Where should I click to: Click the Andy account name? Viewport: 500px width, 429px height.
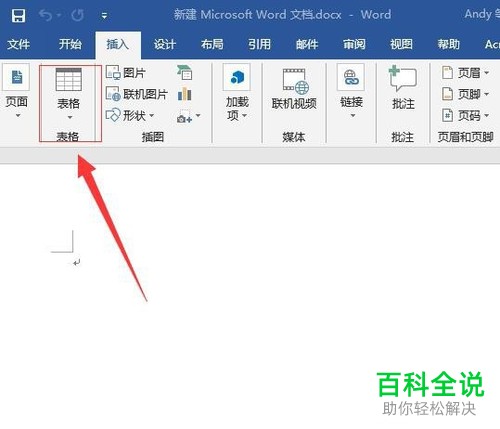click(482, 14)
